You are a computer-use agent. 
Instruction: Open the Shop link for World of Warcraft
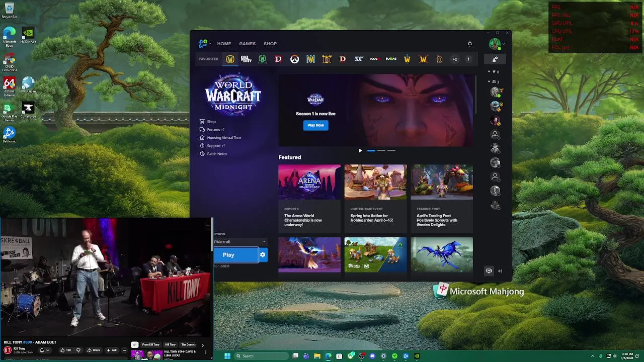208,122
